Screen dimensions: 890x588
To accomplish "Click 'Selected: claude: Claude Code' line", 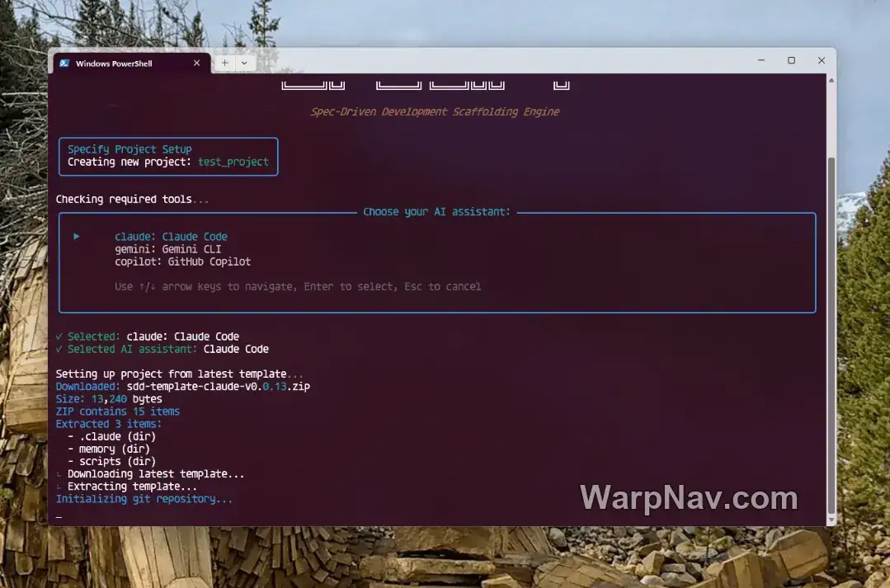I will (x=148, y=336).
